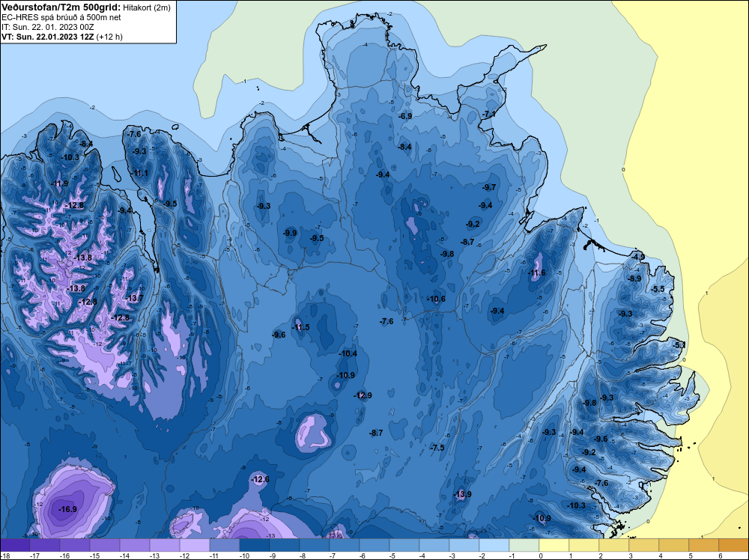Click the legend number 0
The height and width of the screenshot is (560, 749).
click(x=541, y=556)
